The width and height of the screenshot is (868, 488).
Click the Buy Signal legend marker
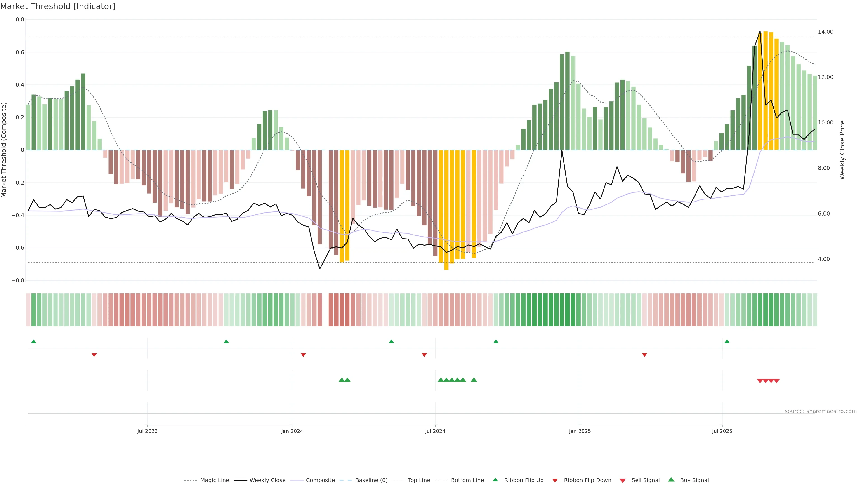(x=671, y=480)
